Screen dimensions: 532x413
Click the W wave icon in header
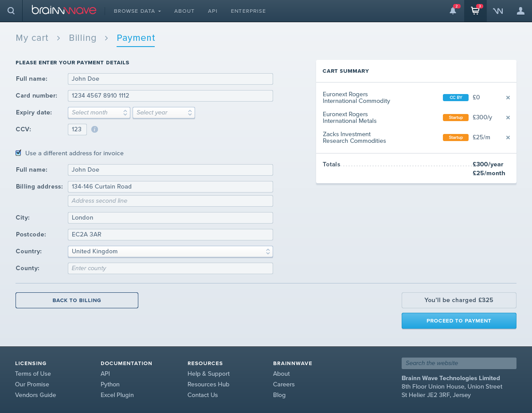[498, 11]
